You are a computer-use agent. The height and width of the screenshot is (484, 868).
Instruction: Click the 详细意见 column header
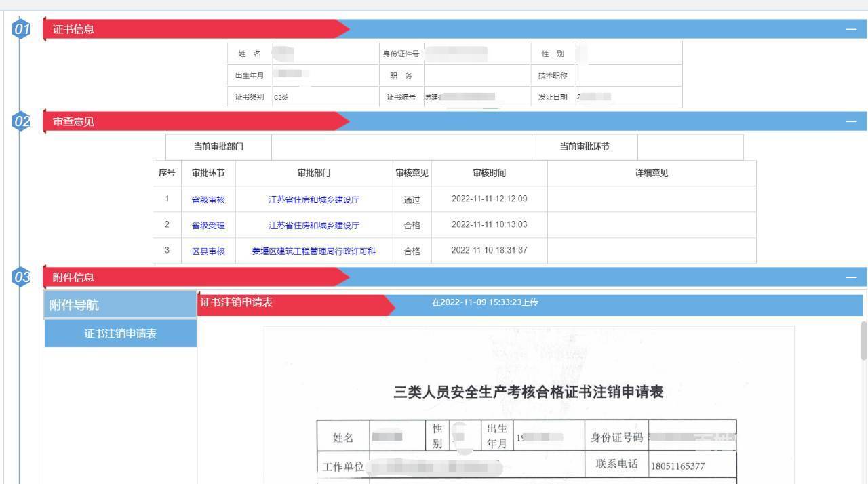tap(652, 174)
